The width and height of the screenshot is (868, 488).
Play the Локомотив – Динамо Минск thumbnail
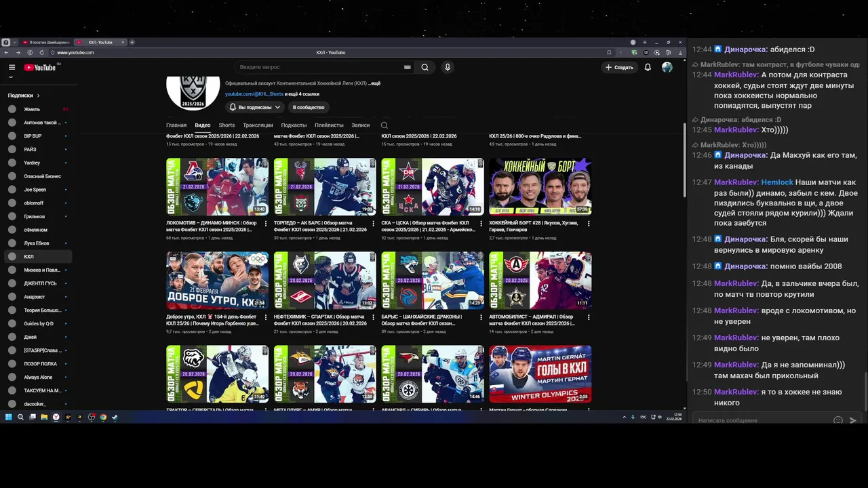[x=217, y=187]
